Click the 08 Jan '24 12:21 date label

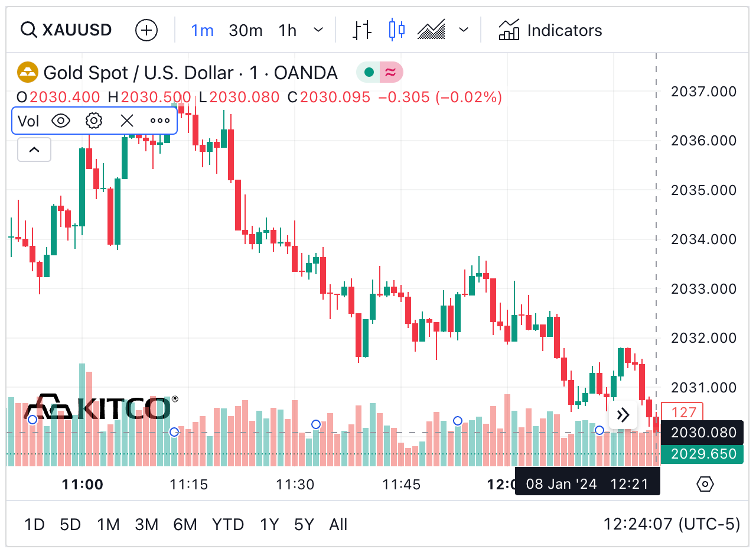tap(588, 484)
